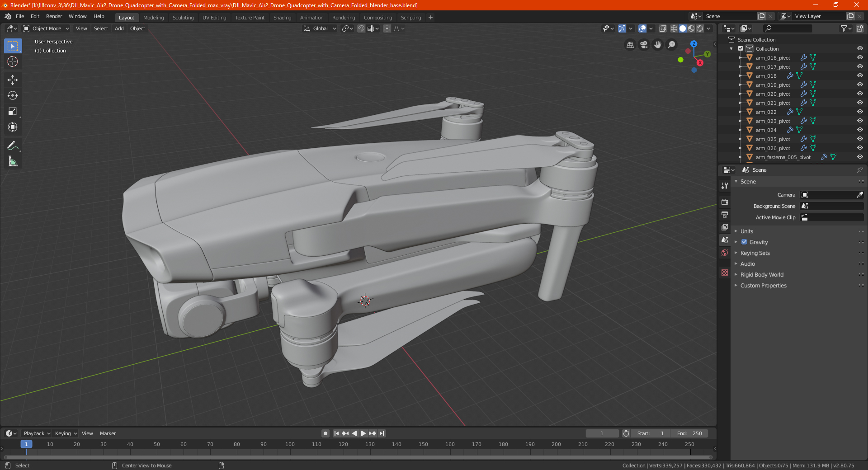Select the Select Box tool
The image size is (868, 470).
point(13,46)
